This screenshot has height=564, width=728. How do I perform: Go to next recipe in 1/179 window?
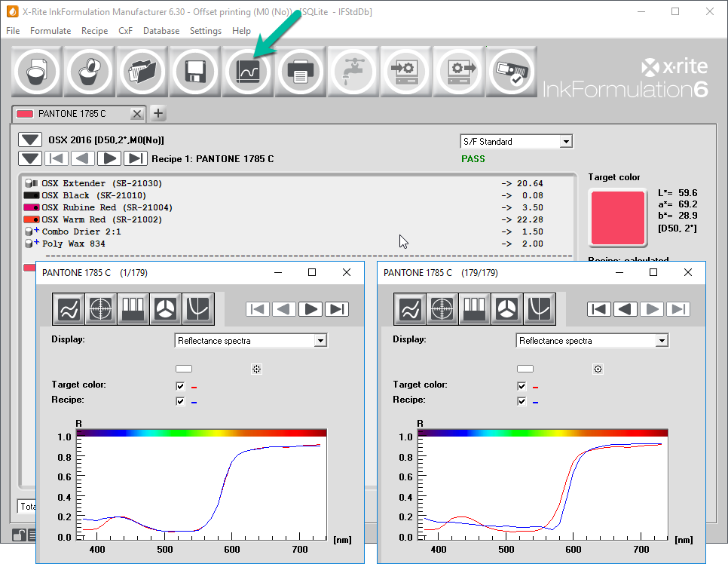(310, 309)
